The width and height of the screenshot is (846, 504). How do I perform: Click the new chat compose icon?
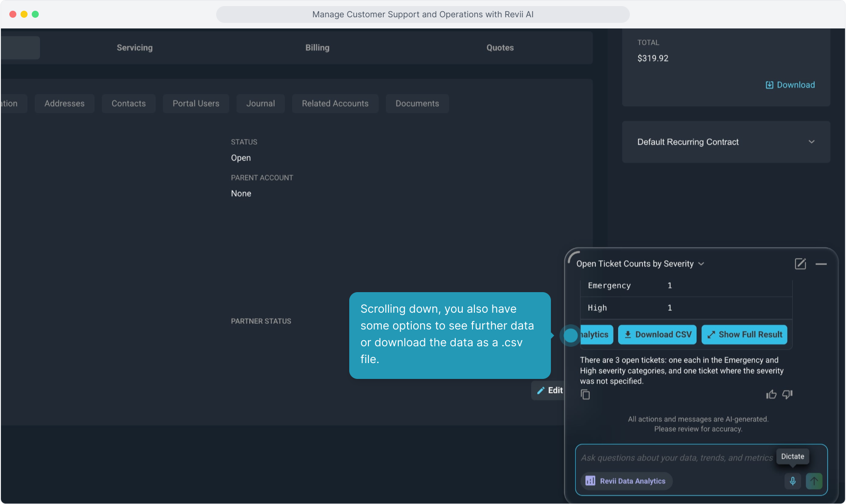[800, 264]
